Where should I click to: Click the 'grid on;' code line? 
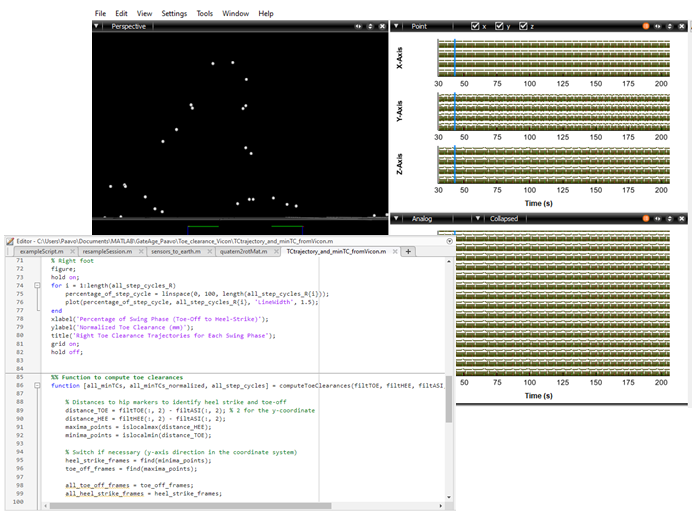(65, 344)
